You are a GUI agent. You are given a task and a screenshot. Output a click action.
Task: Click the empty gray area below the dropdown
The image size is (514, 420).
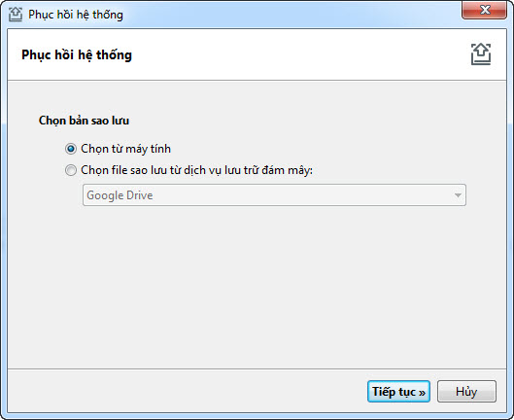pyautogui.click(x=257, y=287)
